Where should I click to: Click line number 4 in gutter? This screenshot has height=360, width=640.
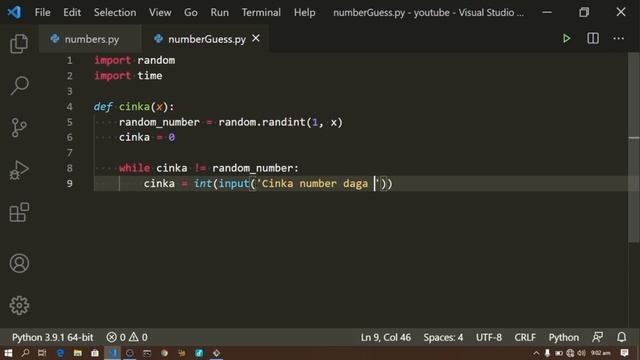click(x=69, y=107)
